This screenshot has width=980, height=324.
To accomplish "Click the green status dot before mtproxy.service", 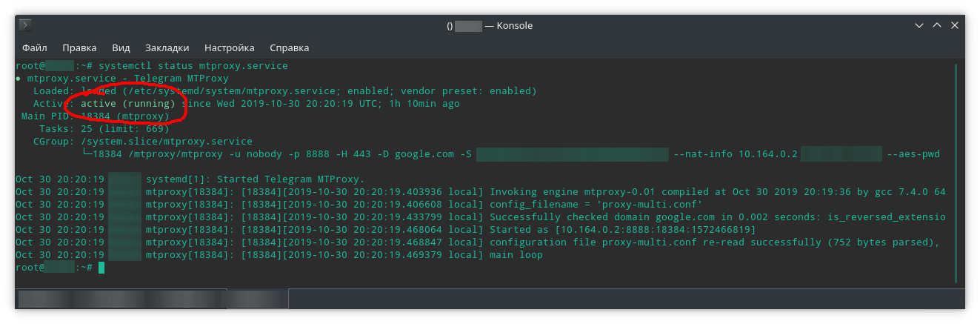I will point(19,79).
